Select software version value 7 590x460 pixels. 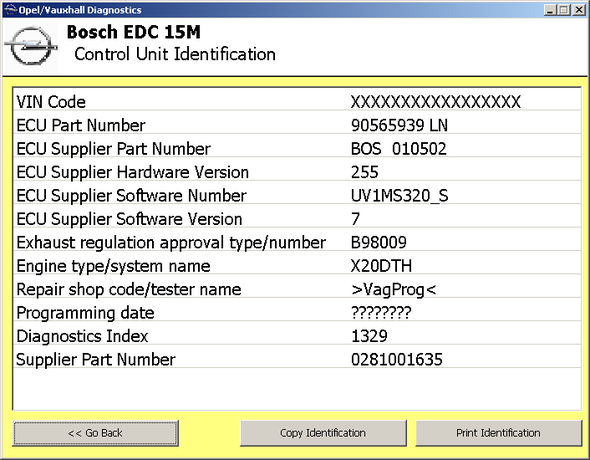click(356, 219)
